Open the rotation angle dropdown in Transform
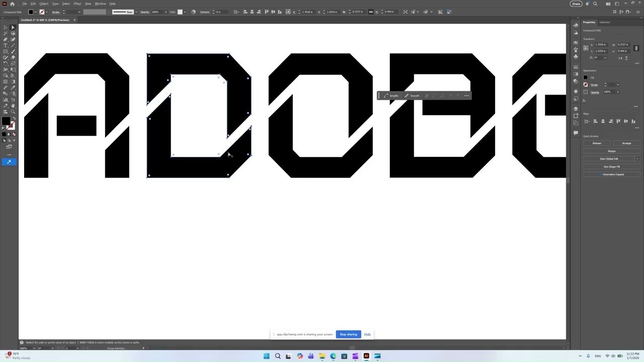Screen dimensions: 644x362 click(605, 58)
